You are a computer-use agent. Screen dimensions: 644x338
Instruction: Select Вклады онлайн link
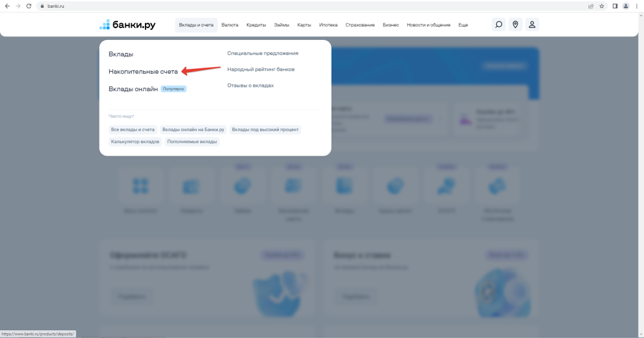[x=133, y=89]
